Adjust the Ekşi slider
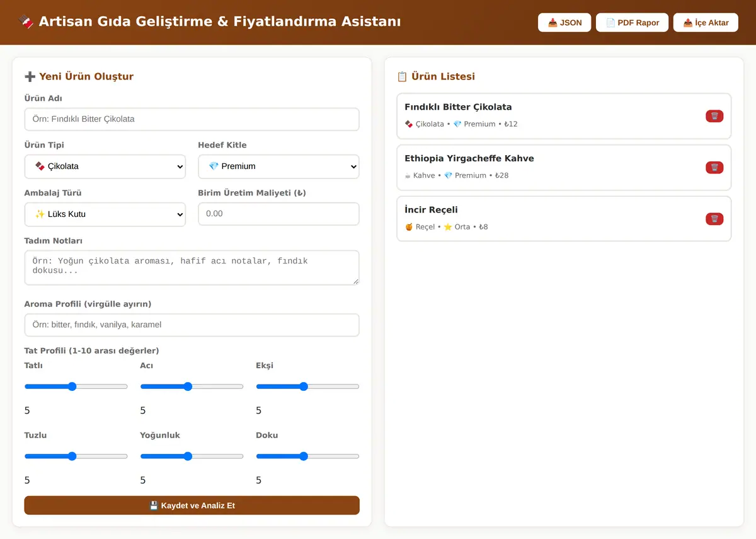The width and height of the screenshot is (756, 539). [307, 386]
